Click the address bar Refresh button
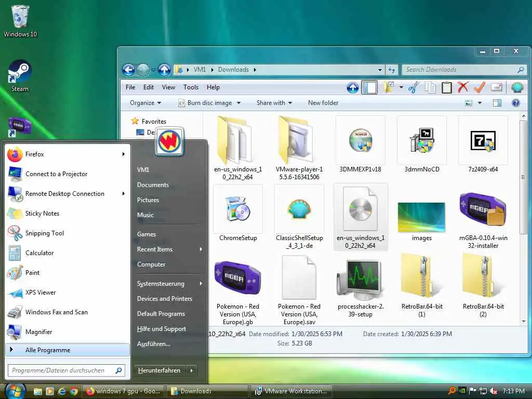The height and width of the screenshot is (399, 532). point(392,70)
